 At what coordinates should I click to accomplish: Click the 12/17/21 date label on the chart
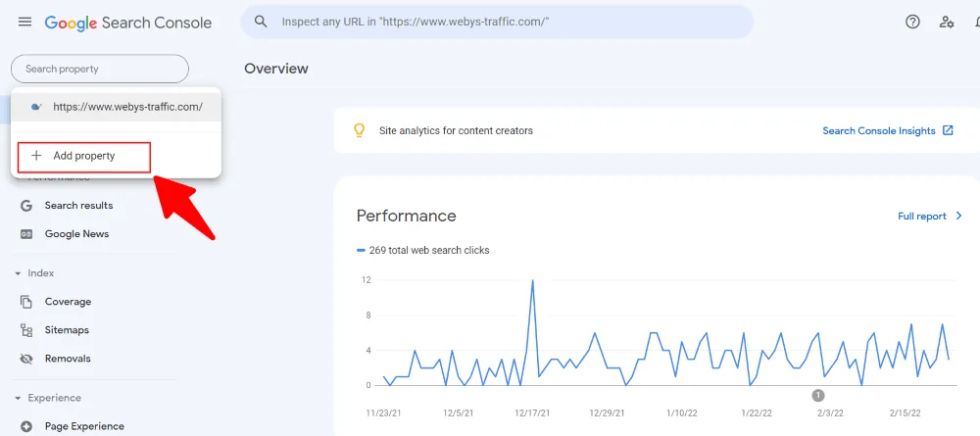coord(532,413)
